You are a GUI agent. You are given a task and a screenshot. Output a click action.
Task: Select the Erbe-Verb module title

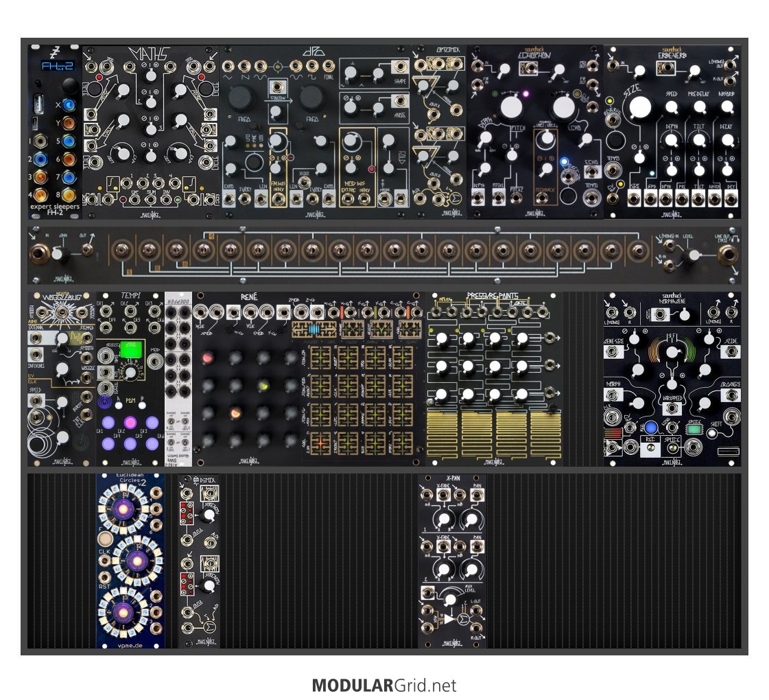[x=672, y=56]
